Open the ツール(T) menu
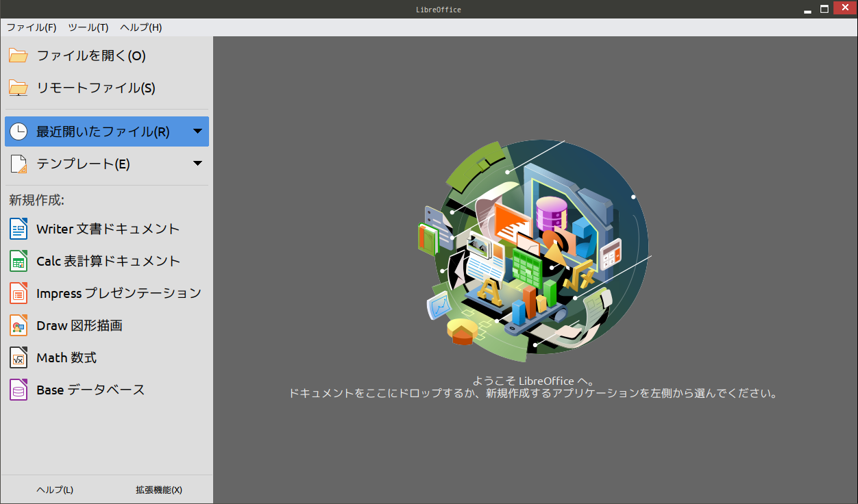The height and width of the screenshot is (504, 858). [88, 27]
